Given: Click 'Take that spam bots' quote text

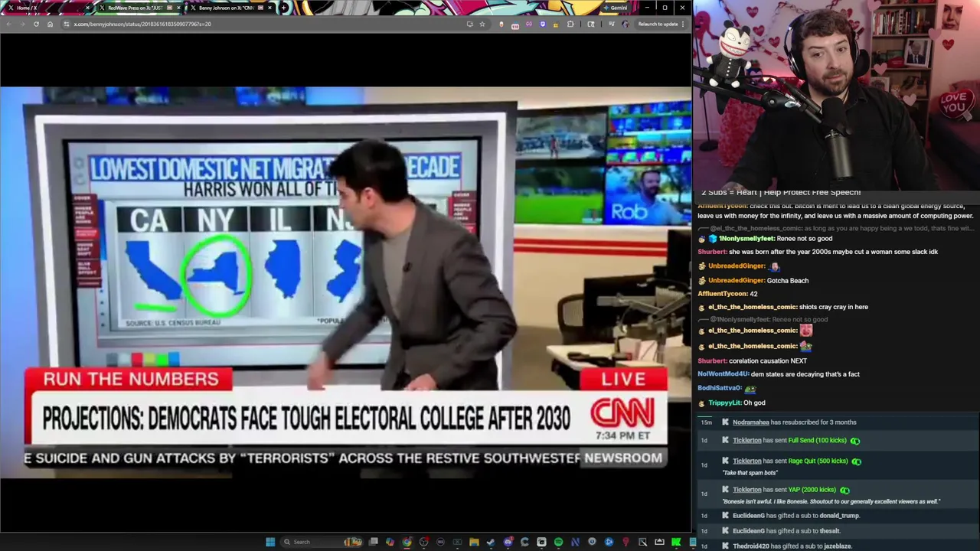Looking at the screenshot, I should tap(750, 473).
